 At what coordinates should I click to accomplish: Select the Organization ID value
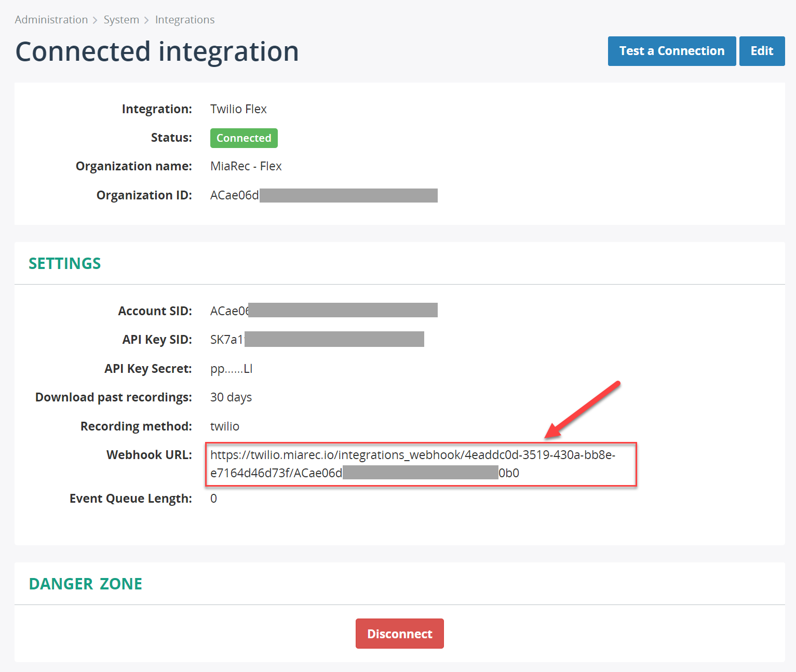tap(324, 195)
